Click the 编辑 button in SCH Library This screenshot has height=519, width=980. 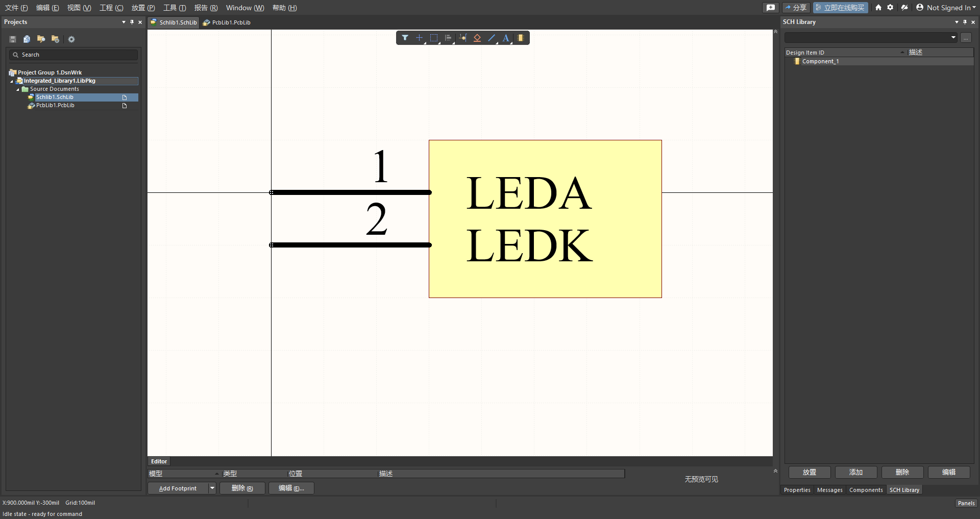click(x=949, y=472)
